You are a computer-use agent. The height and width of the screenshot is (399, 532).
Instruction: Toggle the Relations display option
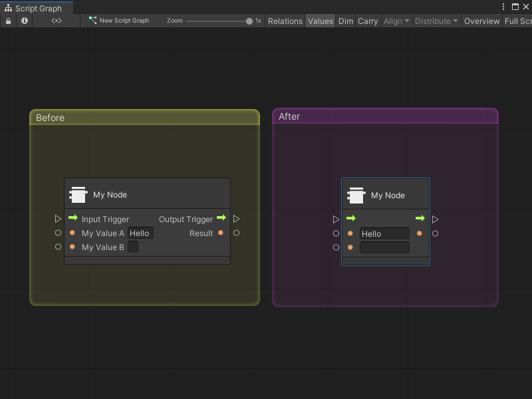click(x=285, y=21)
